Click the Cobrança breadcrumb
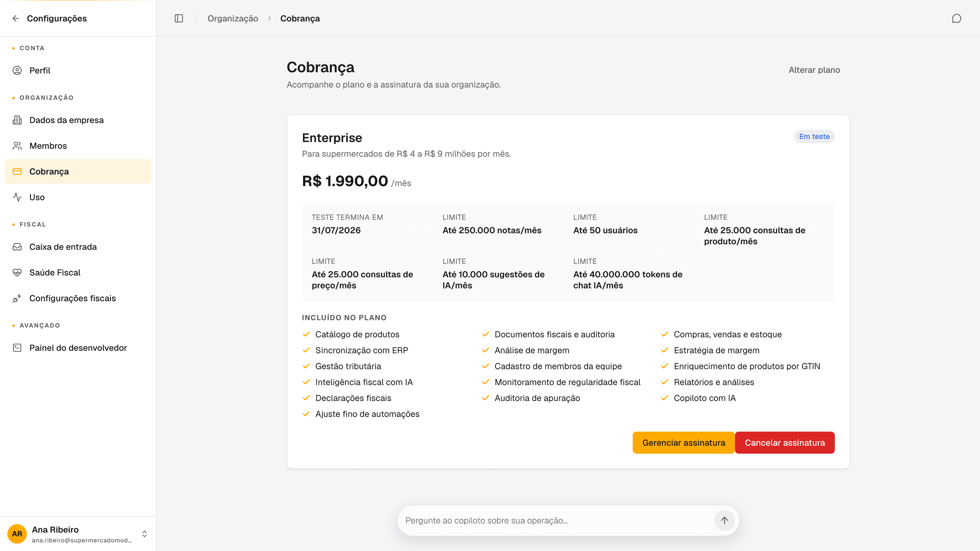 [x=300, y=18]
